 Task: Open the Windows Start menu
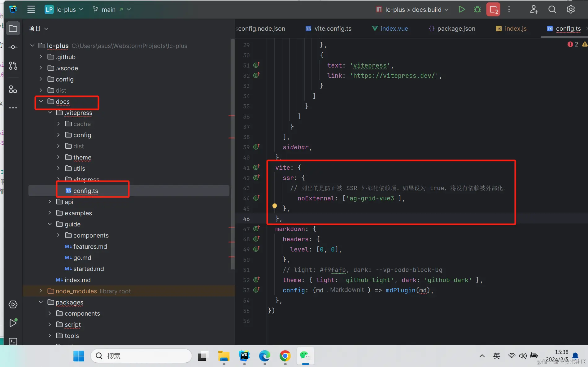point(79,356)
